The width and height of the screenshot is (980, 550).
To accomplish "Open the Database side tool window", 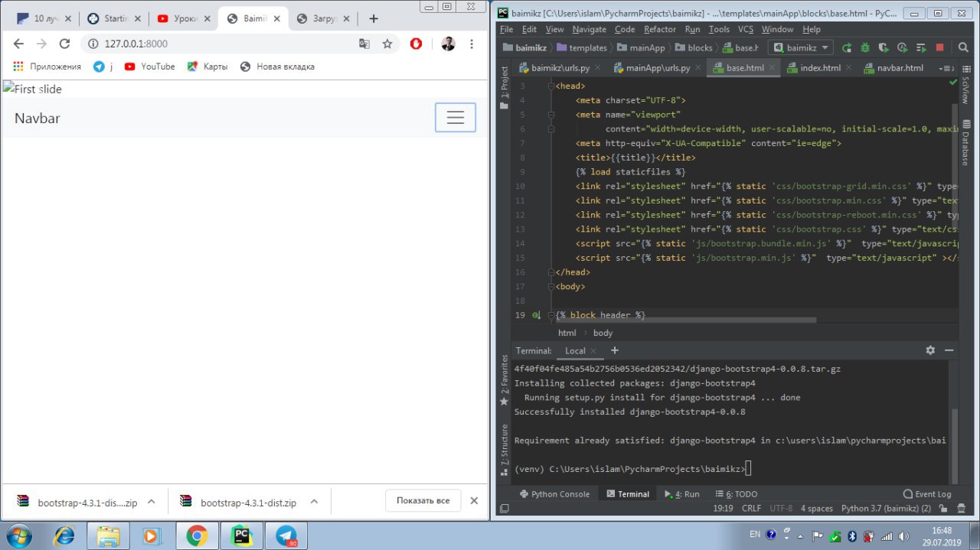I will pyautogui.click(x=967, y=142).
